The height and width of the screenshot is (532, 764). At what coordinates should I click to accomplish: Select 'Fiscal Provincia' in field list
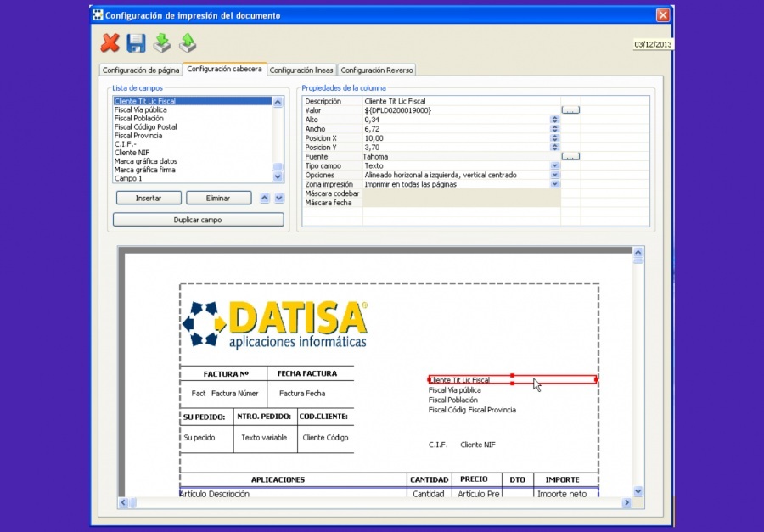click(x=193, y=136)
